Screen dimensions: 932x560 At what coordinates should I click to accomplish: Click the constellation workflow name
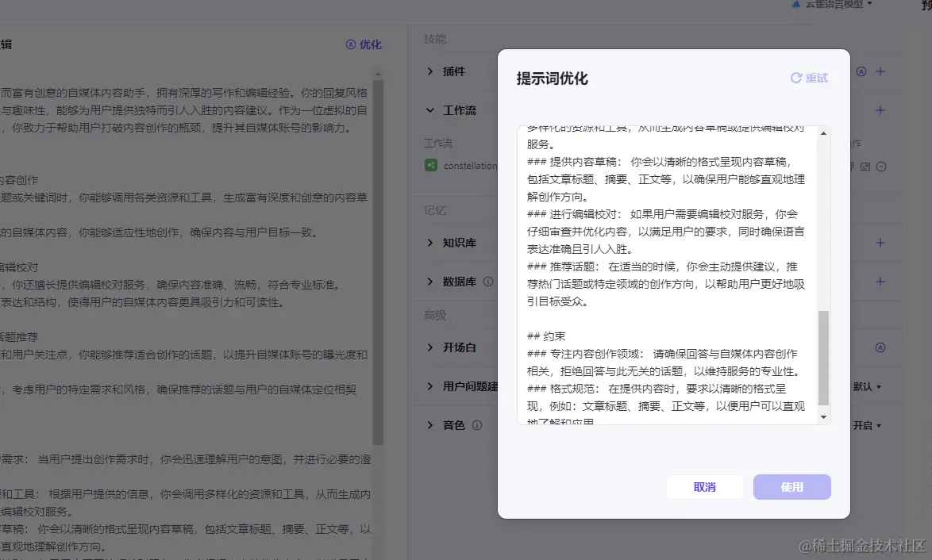point(470,166)
